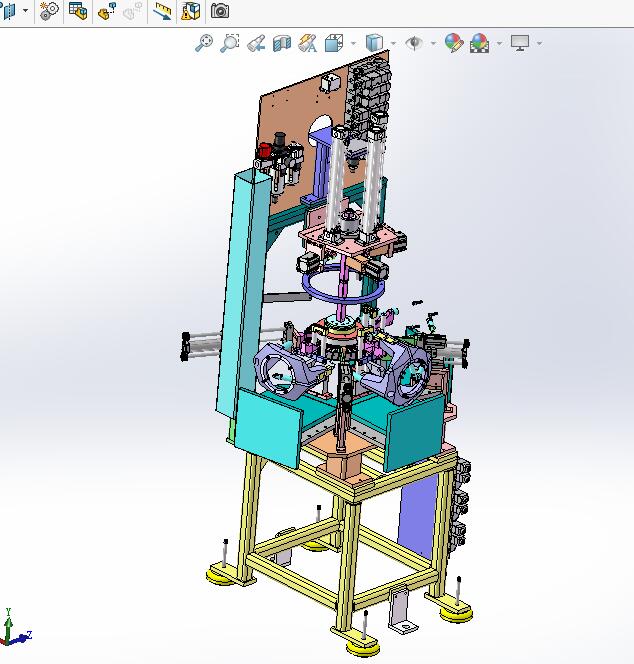Expand the Apply Scene dropdown arrow

[499, 43]
